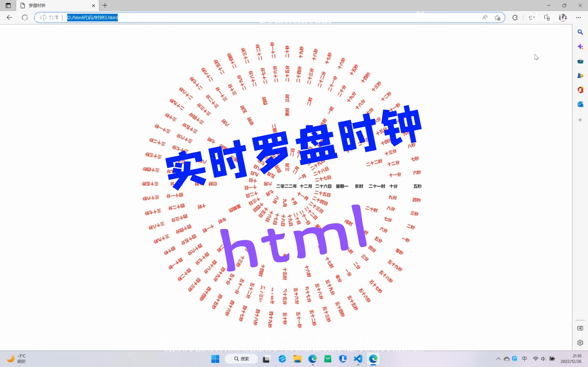588x367 pixels.
Task: Toggle the split screen view in the toolbar
Action: pyautogui.click(x=548, y=18)
